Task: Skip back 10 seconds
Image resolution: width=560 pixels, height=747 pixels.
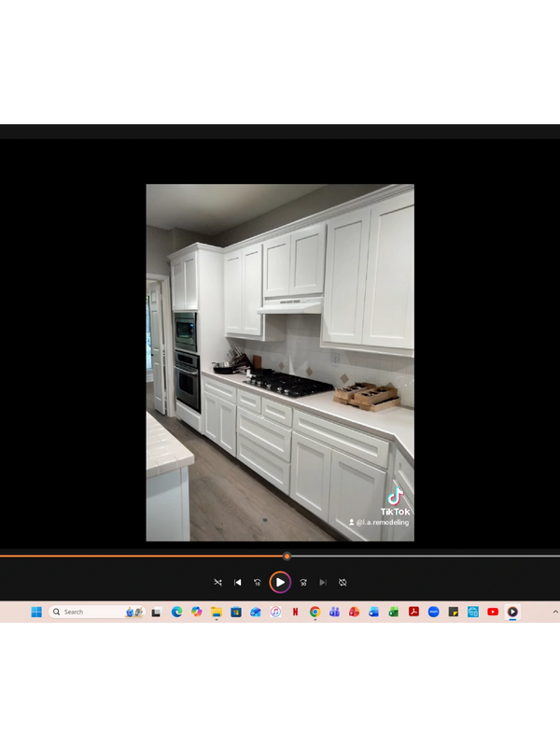Action: [x=258, y=582]
